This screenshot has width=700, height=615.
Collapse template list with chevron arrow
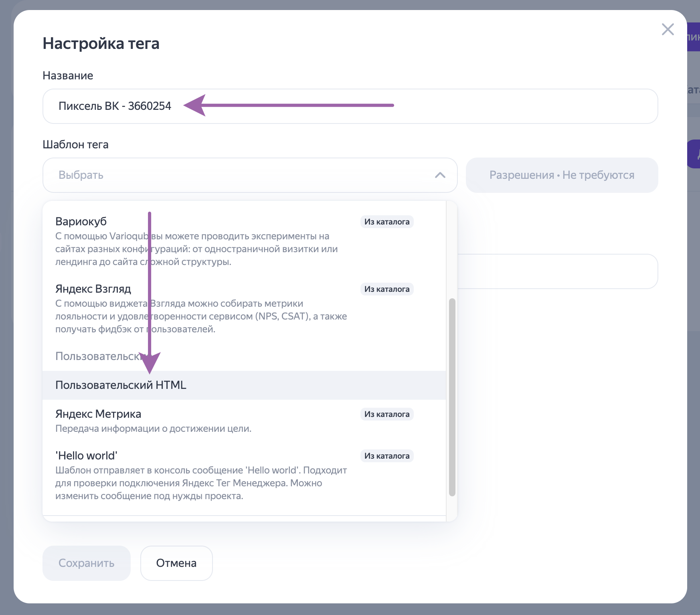[x=440, y=175]
